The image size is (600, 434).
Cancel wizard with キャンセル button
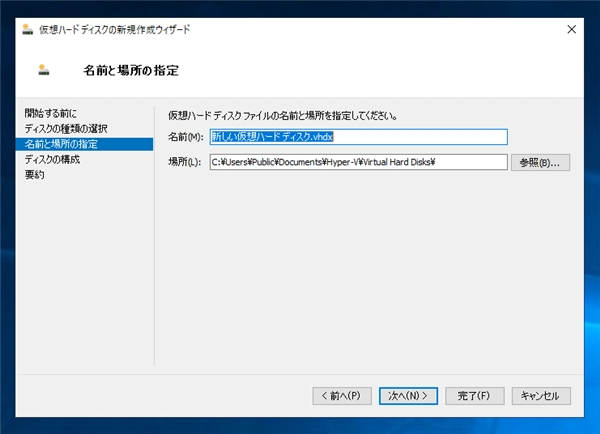pos(541,396)
